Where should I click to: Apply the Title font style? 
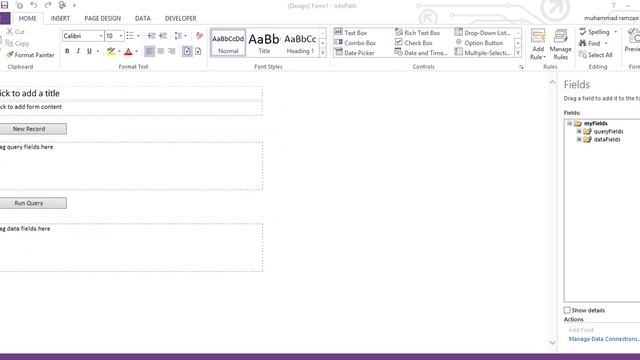point(264,43)
